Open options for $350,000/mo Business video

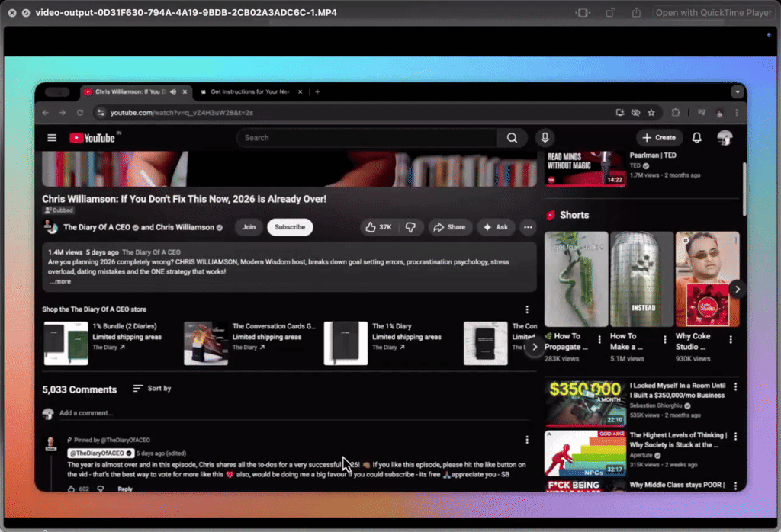[736, 386]
